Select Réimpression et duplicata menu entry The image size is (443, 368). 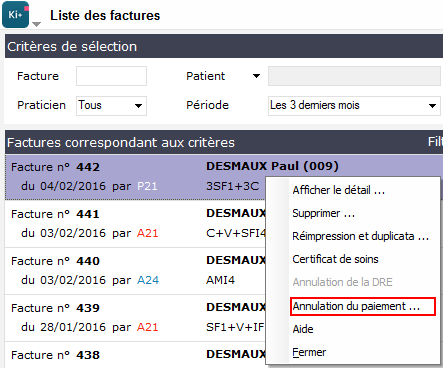coord(360,236)
